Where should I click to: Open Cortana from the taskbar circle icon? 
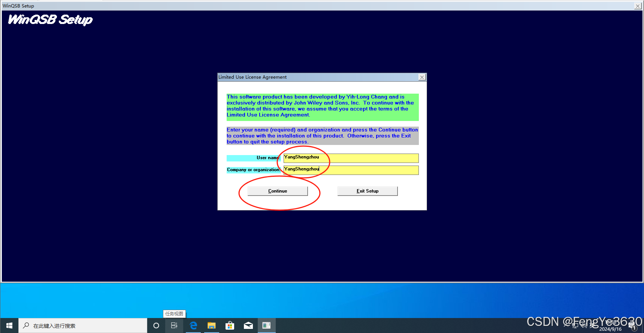(156, 326)
